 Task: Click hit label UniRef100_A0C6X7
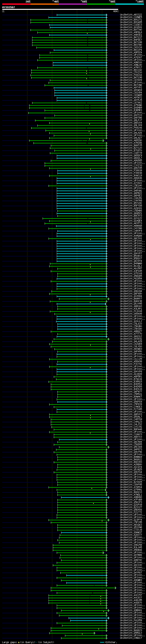click(x=131, y=598)
